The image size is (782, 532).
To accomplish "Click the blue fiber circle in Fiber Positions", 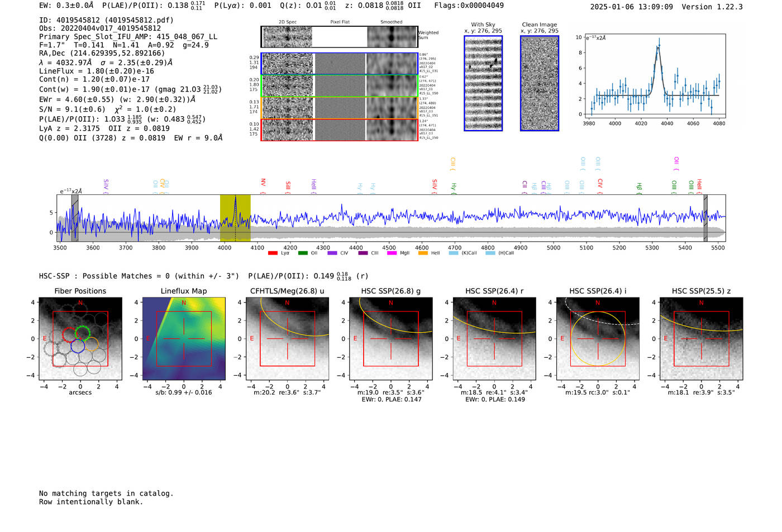I will coord(78,346).
